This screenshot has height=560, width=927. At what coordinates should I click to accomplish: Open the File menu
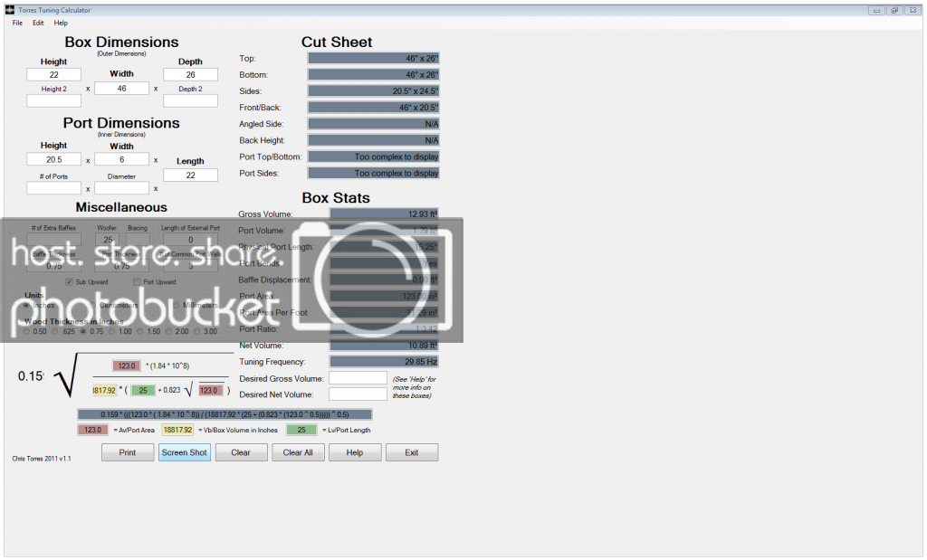17,23
